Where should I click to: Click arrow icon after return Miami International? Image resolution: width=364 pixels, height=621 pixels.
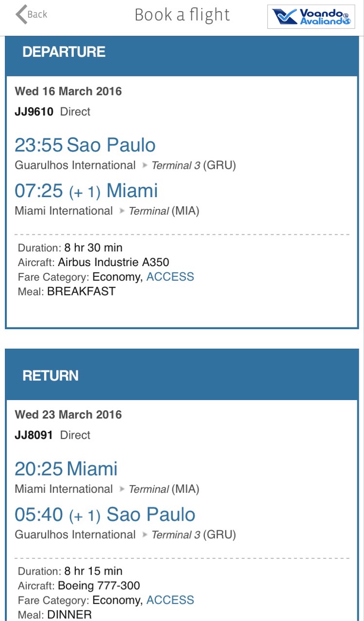pos(122,489)
